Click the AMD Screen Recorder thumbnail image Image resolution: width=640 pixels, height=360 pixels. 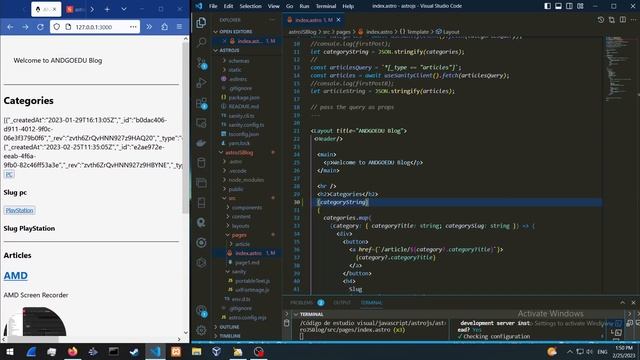tap(35, 321)
